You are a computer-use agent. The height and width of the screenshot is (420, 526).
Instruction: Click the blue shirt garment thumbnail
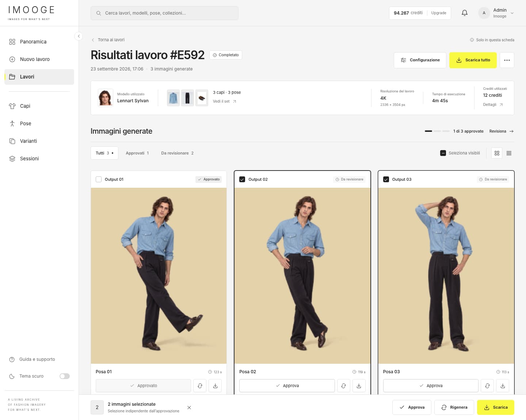174,98
